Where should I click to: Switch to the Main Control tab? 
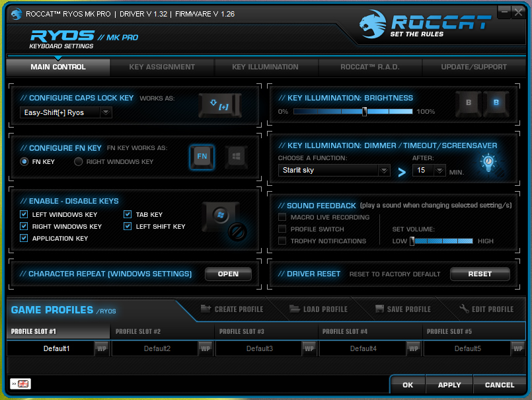pyautogui.click(x=58, y=67)
